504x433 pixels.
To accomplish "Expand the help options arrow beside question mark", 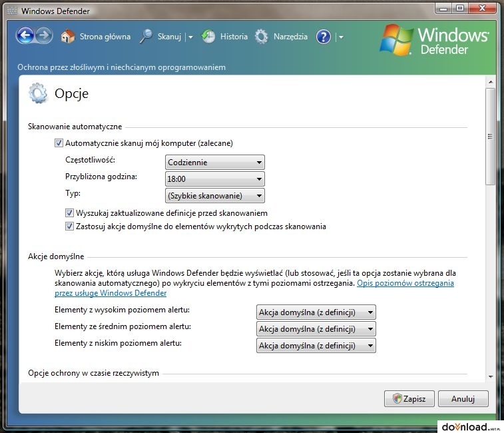I will [341, 37].
